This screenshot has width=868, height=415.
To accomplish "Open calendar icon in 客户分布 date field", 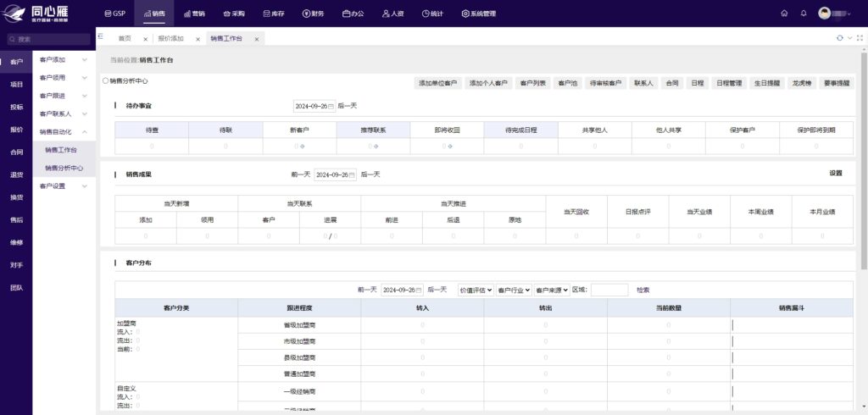I will click(x=419, y=290).
